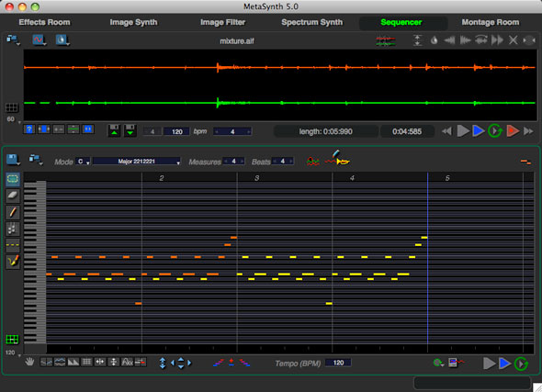542x392 pixels.
Task: Click the blue play button in sequencer
Action: point(504,364)
